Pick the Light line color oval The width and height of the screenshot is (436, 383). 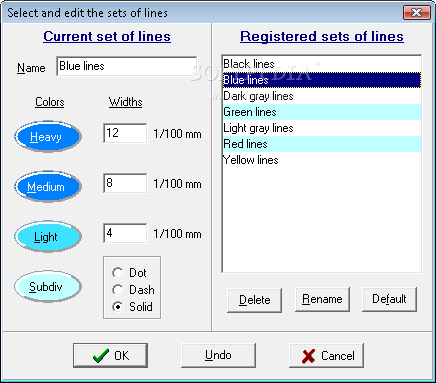tap(48, 237)
